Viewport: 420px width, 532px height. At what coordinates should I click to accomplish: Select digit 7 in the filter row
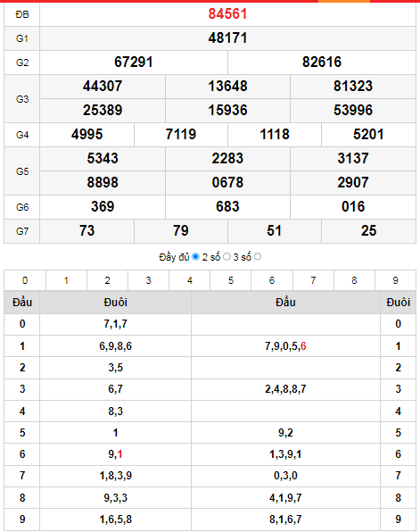[313, 280]
